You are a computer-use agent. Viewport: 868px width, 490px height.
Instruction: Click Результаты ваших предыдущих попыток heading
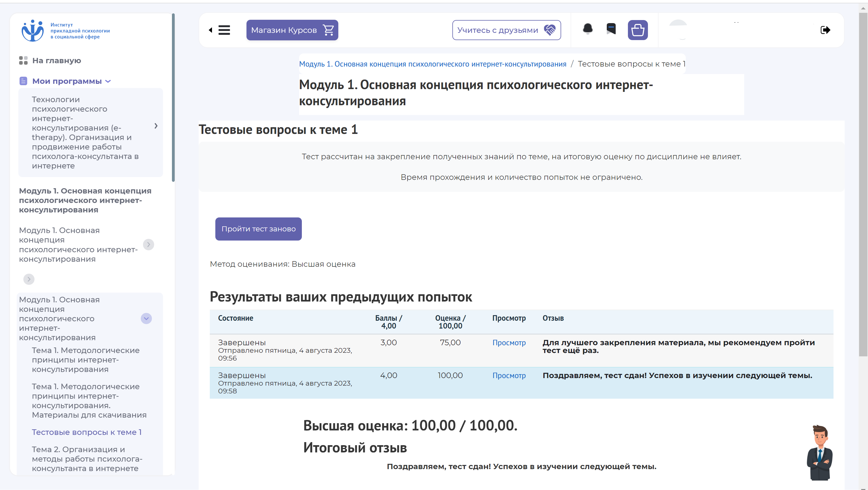[x=341, y=297]
